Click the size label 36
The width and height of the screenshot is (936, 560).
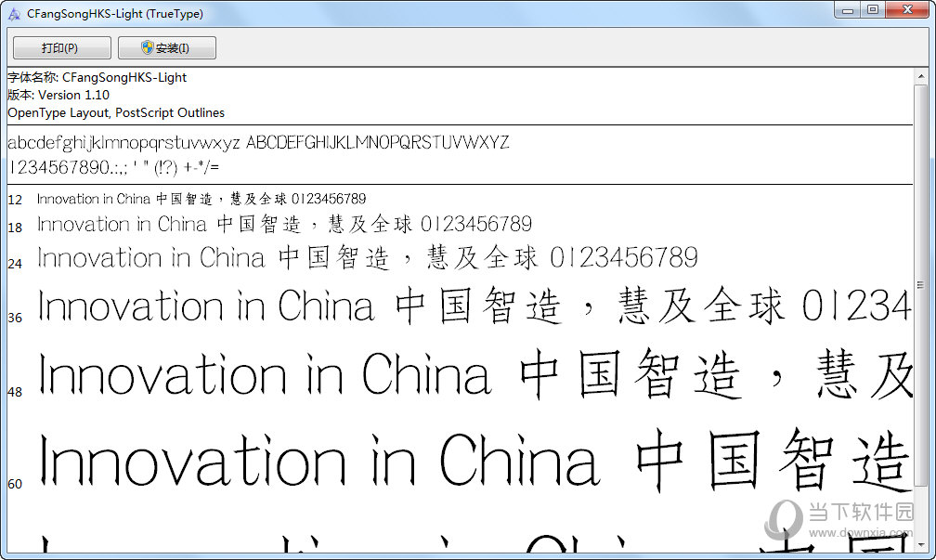(15, 318)
